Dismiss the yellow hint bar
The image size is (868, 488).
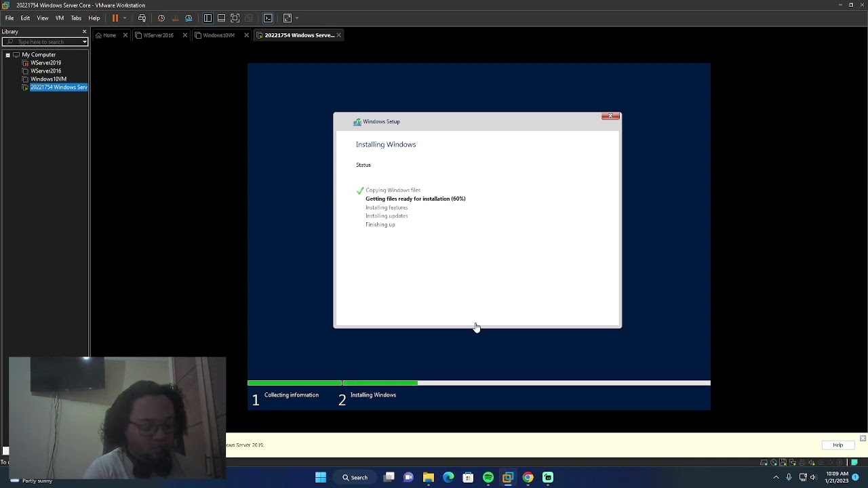(x=863, y=439)
